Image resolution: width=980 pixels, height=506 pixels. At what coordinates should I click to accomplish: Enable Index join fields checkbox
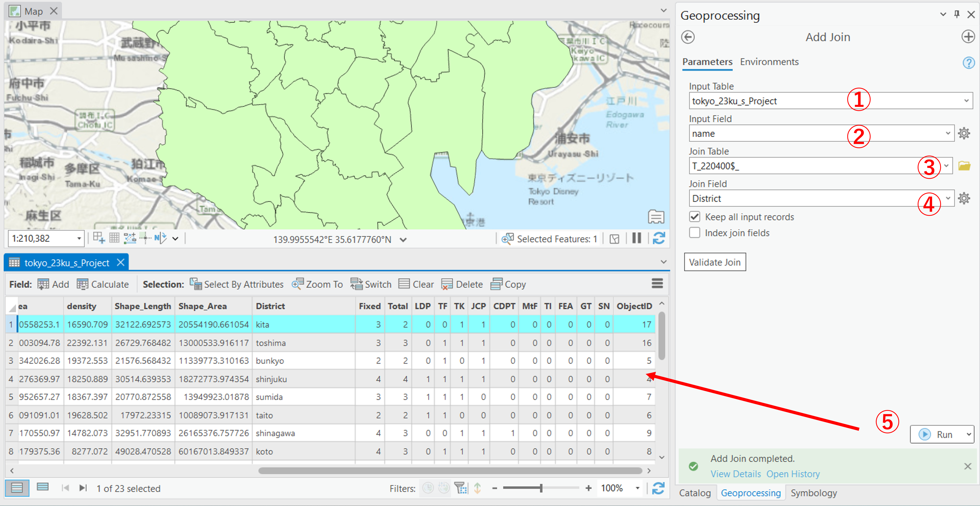pos(694,233)
